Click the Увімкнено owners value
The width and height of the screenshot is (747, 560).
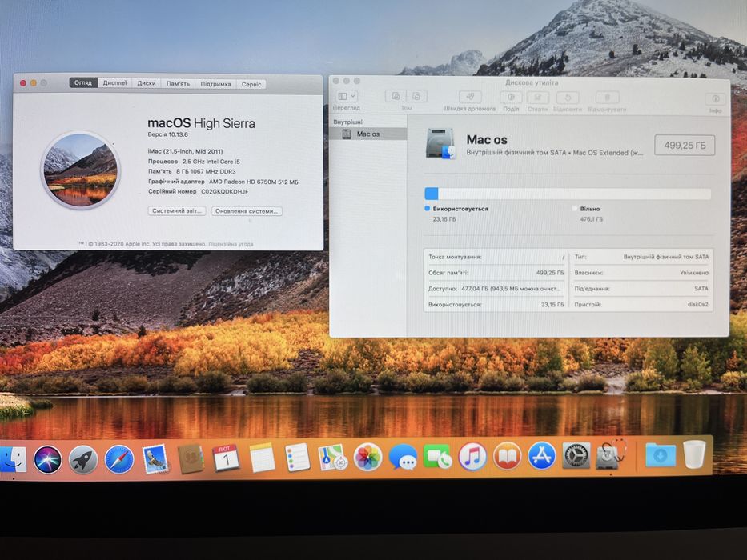[x=694, y=273]
